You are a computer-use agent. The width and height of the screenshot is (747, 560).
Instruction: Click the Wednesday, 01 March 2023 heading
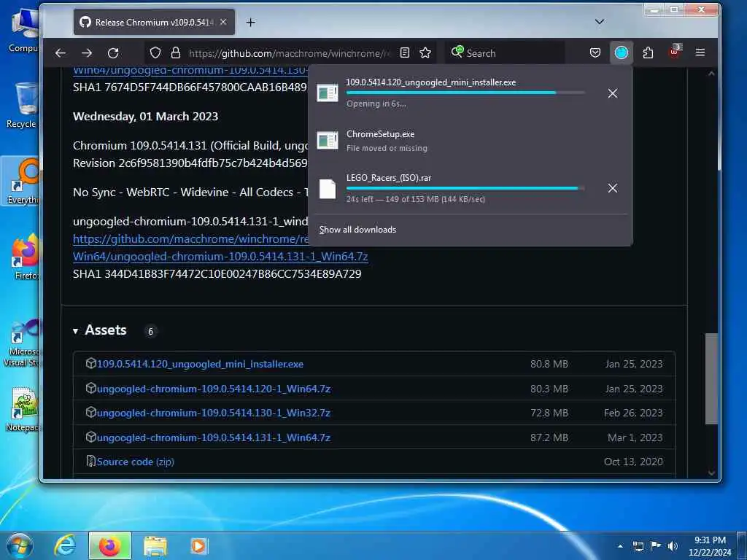[x=145, y=116]
